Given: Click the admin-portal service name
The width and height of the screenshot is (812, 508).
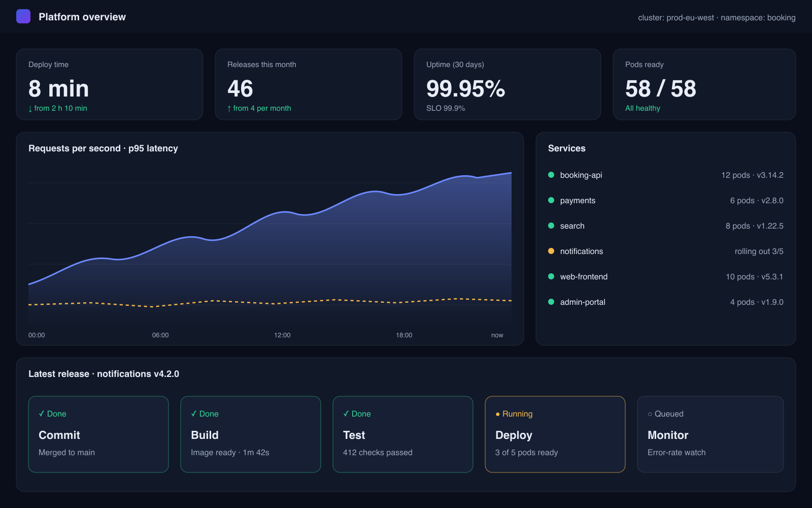Looking at the screenshot, I should (583, 302).
